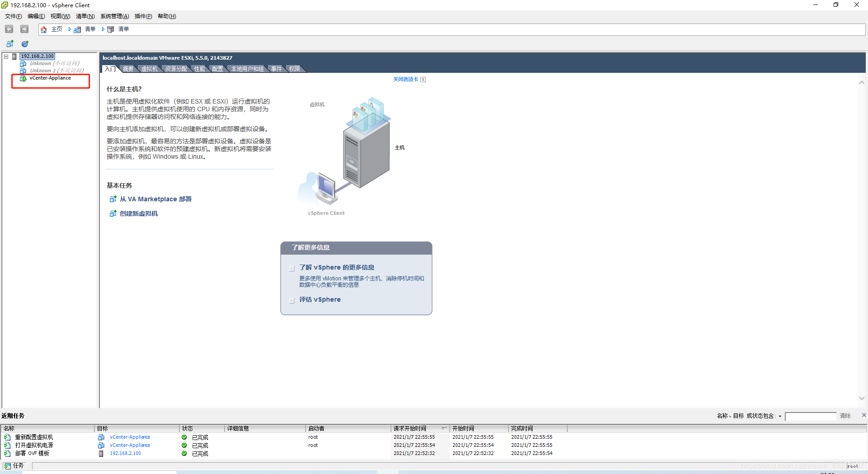This screenshot has height=474, width=868.
Task: Click the task icon for 部署 OVF 模板 row
Action: (7, 453)
